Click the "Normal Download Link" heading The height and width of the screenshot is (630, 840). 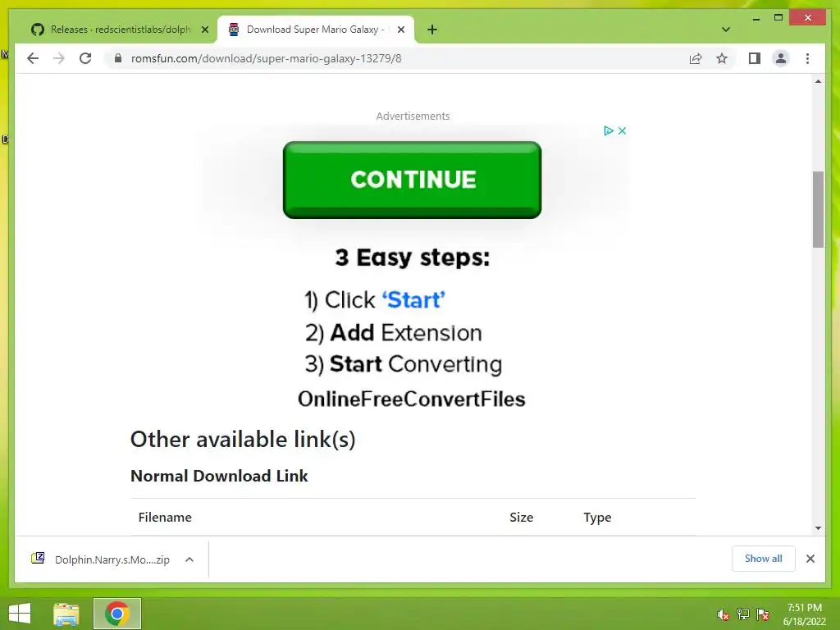[x=219, y=476]
